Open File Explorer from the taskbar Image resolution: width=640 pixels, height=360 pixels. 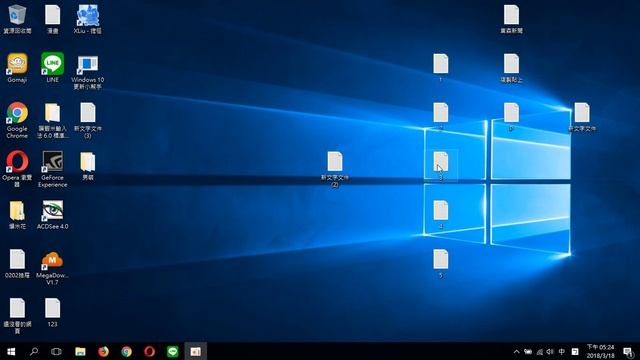[80, 351]
